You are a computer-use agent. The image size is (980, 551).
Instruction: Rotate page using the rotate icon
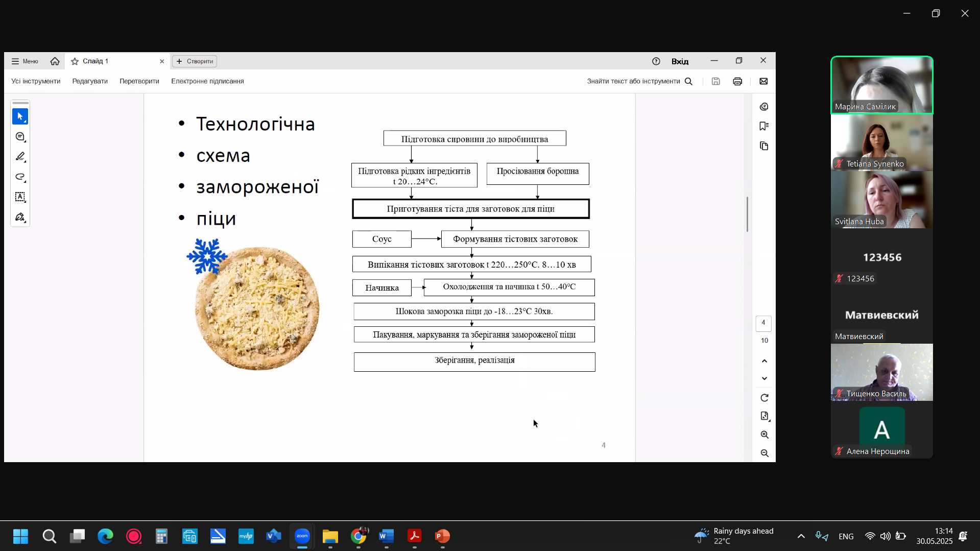(x=764, y=398)
